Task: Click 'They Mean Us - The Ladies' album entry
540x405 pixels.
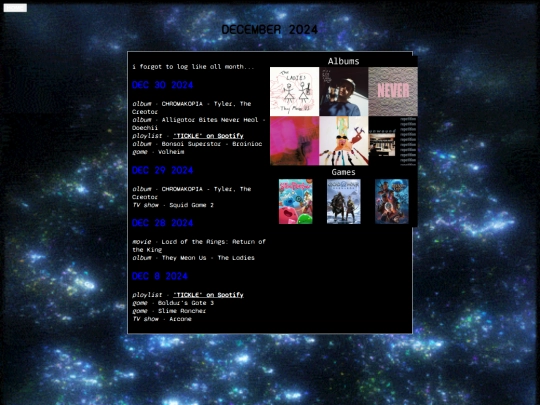Action: pyautogui.click(x=193, y=258)
